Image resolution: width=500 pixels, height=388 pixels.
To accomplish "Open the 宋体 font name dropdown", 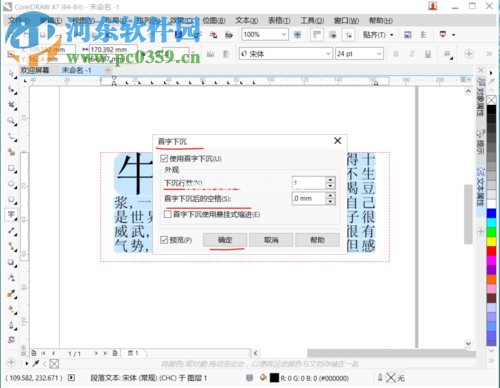I will (328, 54).
